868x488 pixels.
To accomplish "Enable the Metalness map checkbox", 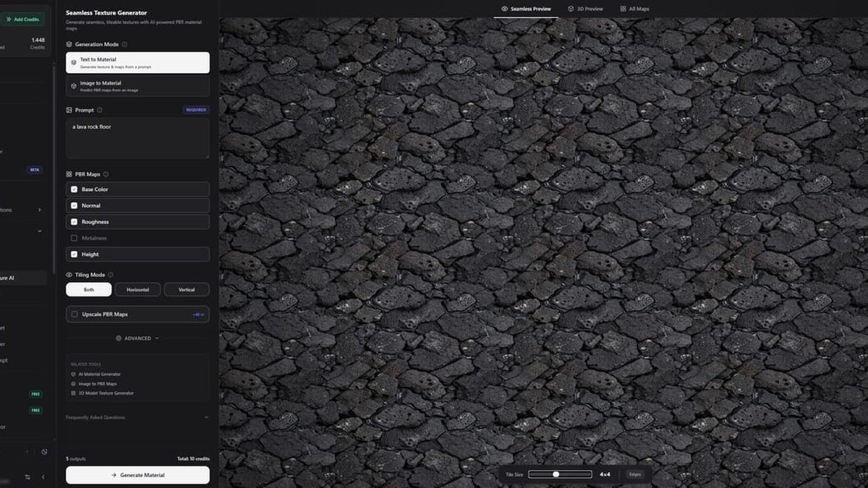I will tap(74, 238).
